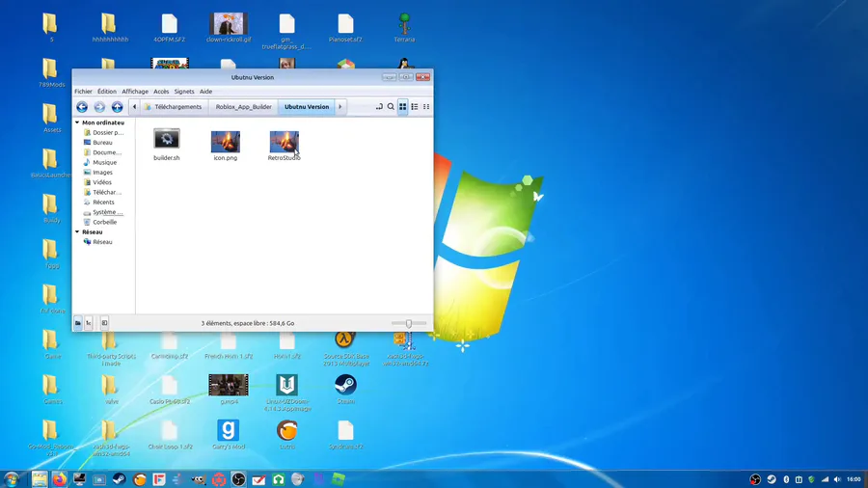Open Vidéos in the sidebar
This screenshot has height=488, width=868.
97,182
